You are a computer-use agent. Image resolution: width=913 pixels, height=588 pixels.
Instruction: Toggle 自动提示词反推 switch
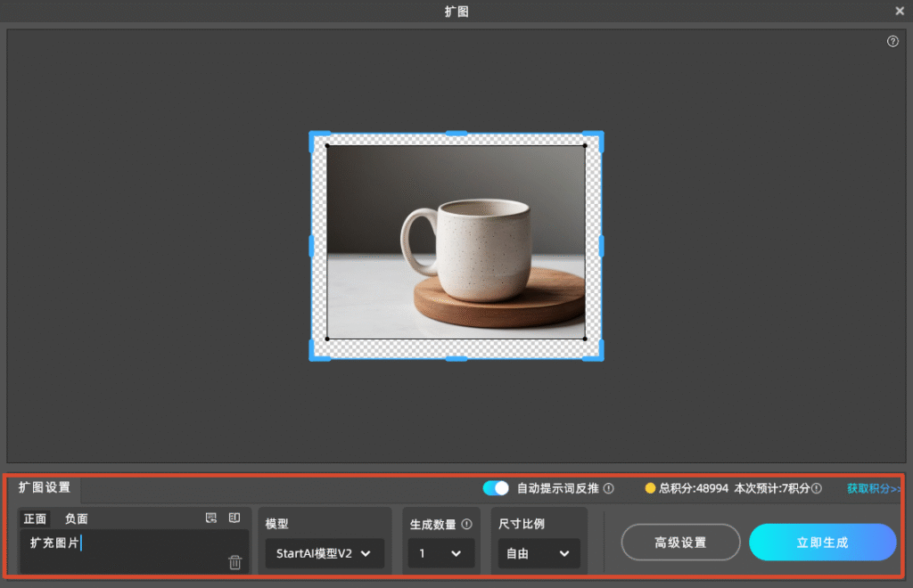(496, 488)
